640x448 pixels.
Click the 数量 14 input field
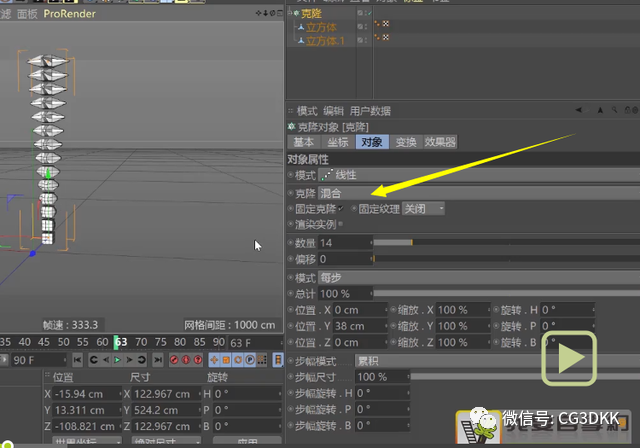[x=344, y=243]
